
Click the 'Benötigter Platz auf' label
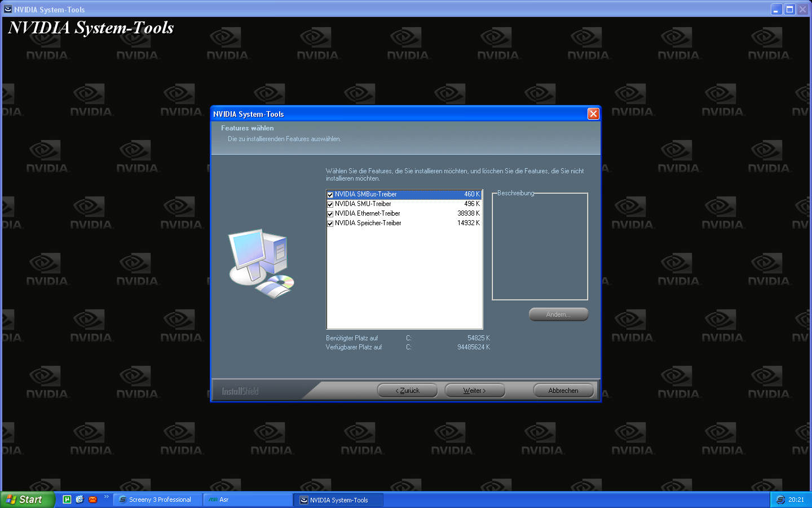(352, 338)
